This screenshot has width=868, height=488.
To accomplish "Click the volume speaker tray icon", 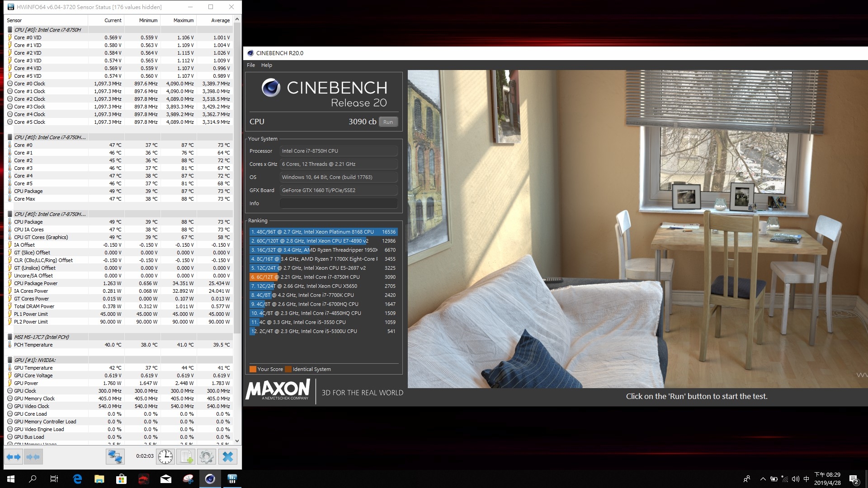I will click(x=796, y=479).
